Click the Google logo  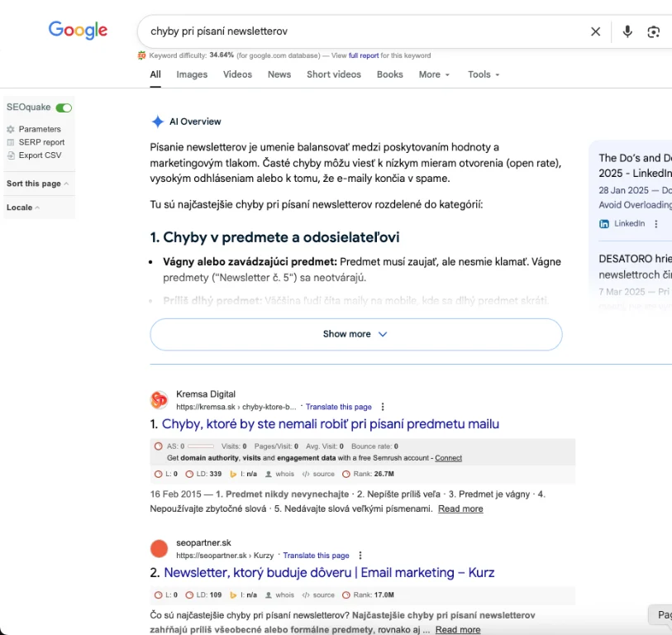[78, 31]
